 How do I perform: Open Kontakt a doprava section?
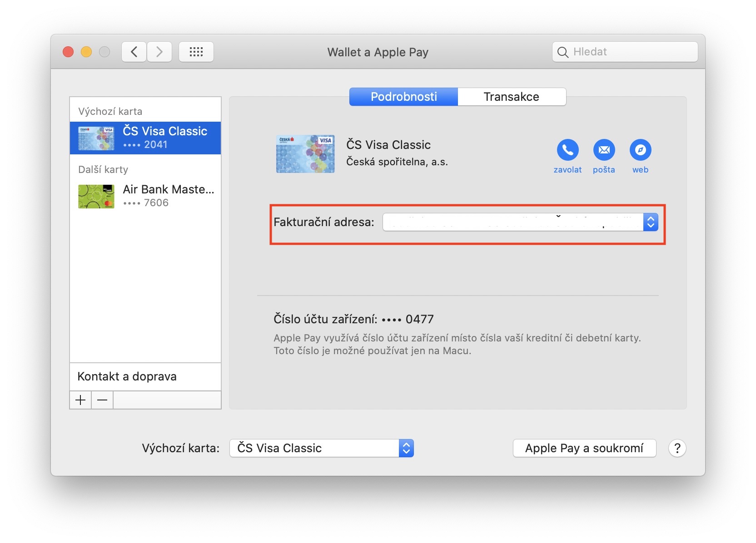[x=145, y=376]
